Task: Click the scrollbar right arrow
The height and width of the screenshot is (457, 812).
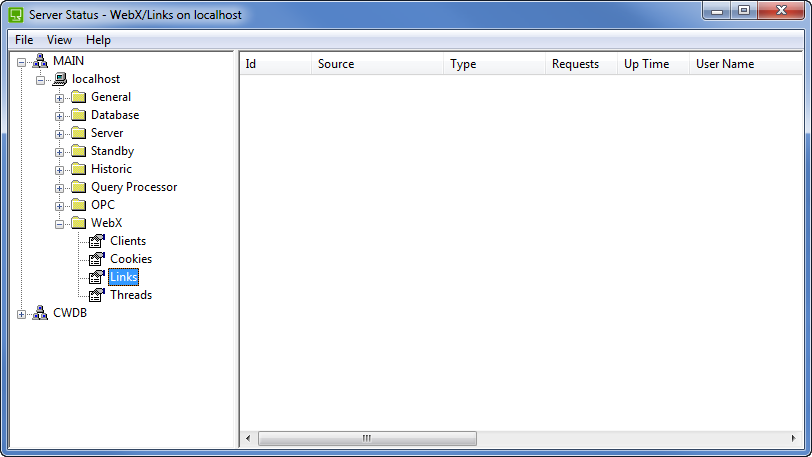Action: tap(794, 438)
